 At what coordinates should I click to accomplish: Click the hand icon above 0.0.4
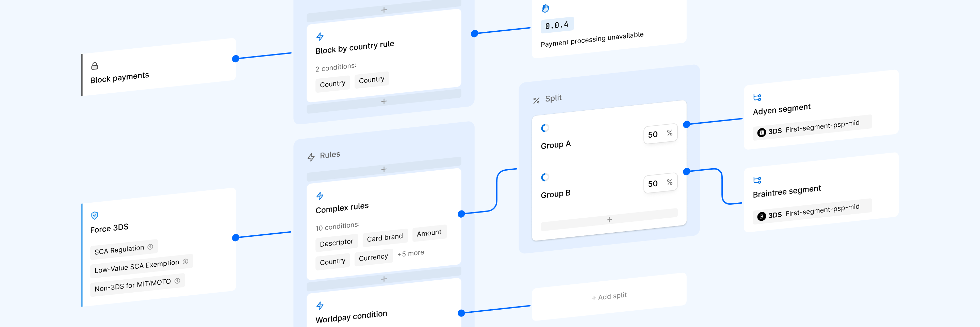pos(545,9)
